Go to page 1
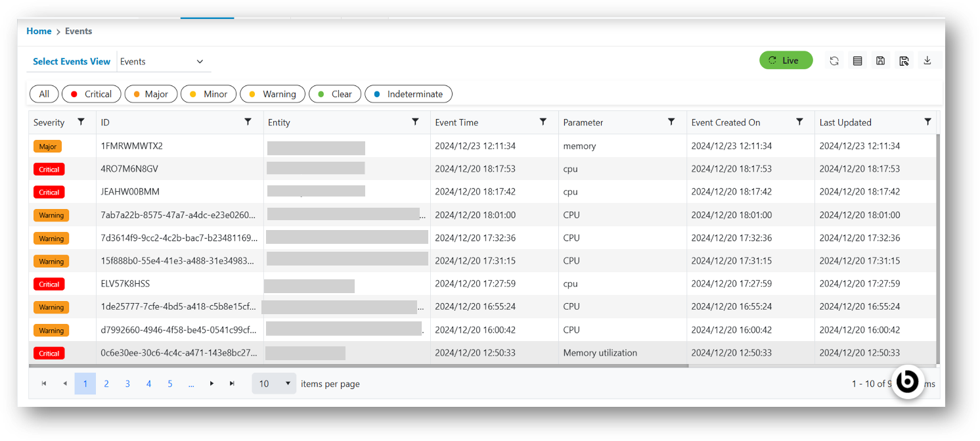 [x=85, y=384]
